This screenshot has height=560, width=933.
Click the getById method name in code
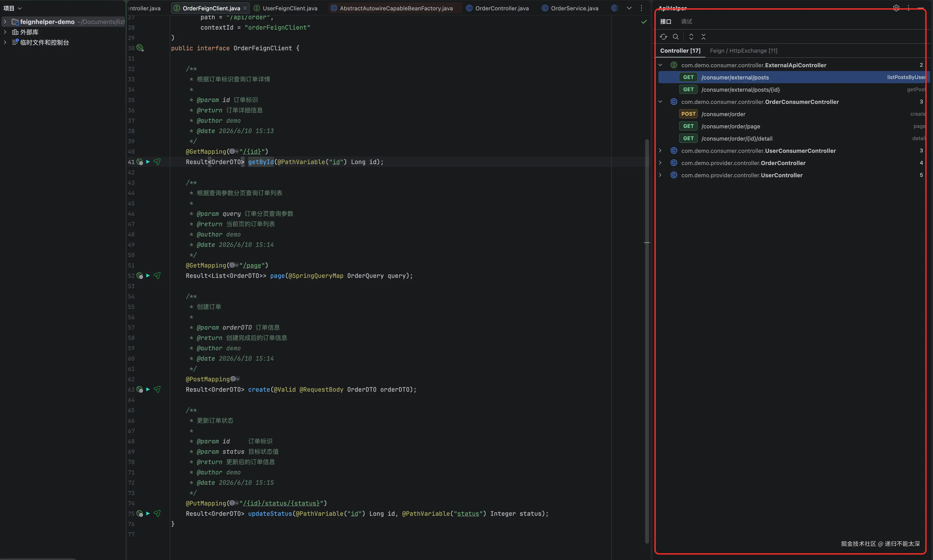(x=261, y=162)
